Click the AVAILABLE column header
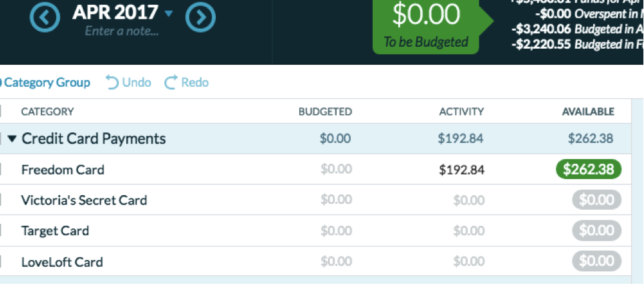Image resolution: width=644 pixels, height=284 pixels. (x=588, y=112)
